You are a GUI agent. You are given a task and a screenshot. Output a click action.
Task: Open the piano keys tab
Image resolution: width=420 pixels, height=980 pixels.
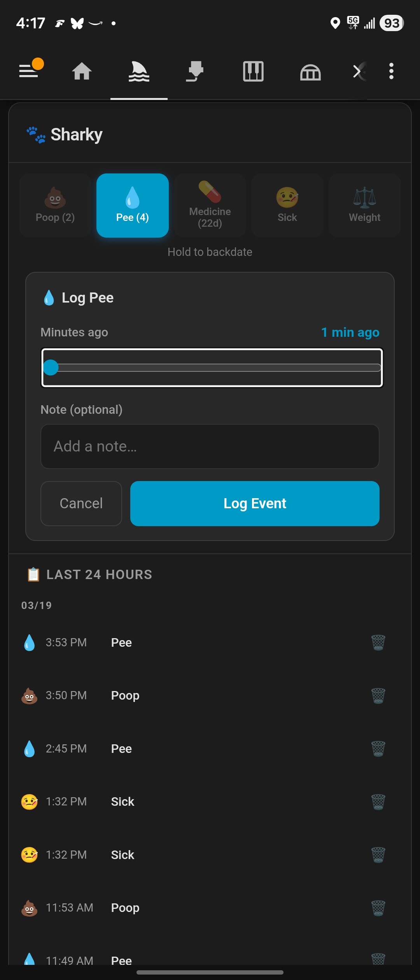tap(253, 72)
